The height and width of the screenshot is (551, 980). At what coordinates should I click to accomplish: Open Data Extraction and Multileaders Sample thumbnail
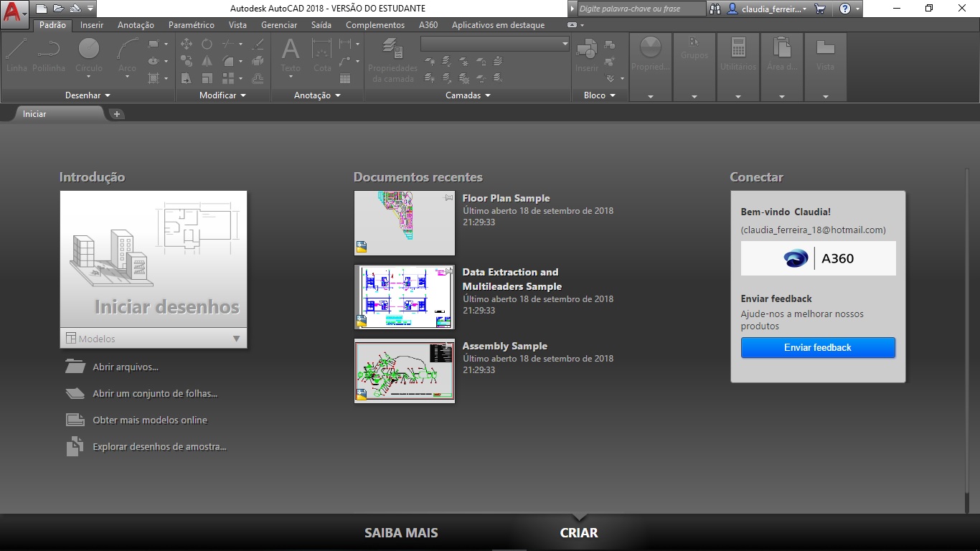click(405, 297)
